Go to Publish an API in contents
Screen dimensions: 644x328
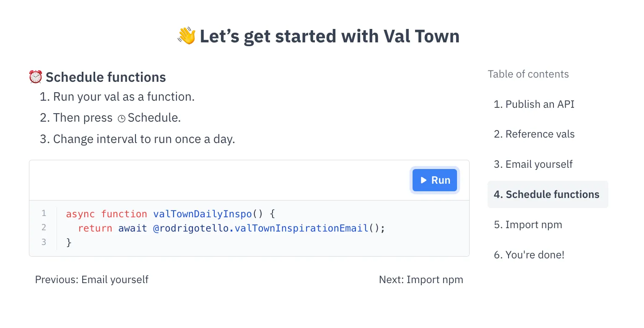click(x=534, y=104)
